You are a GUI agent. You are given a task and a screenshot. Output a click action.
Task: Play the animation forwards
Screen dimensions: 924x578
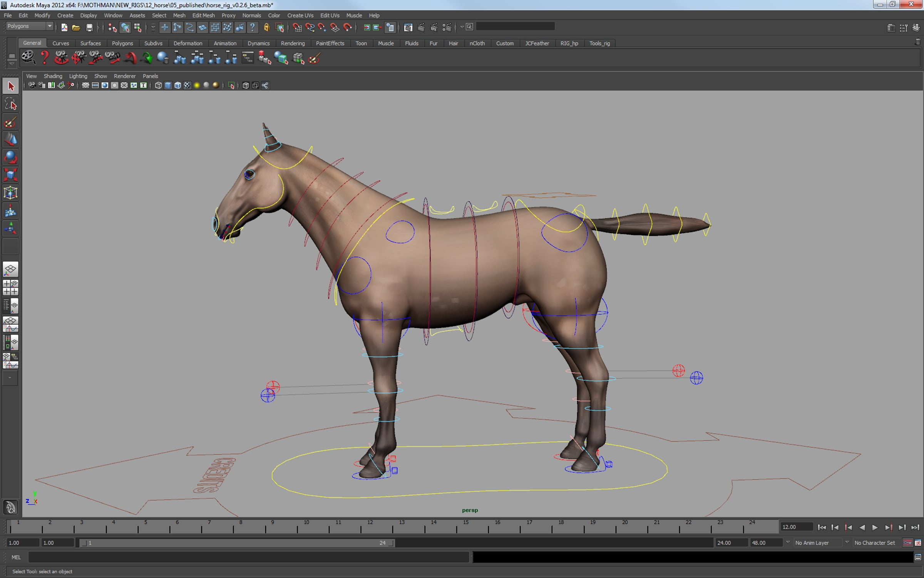tap(875, 527)
